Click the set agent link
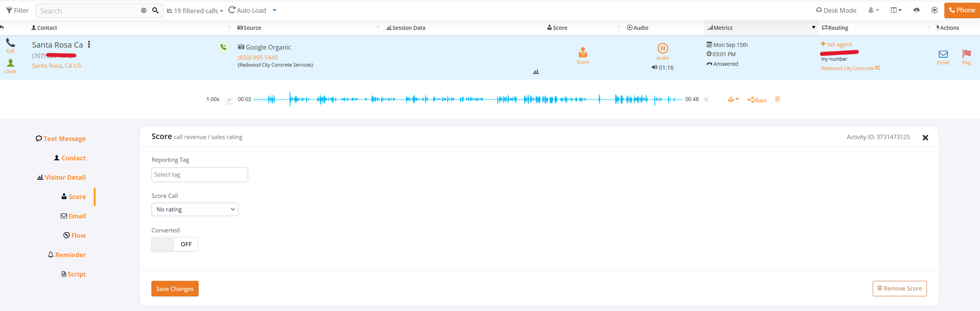980x311 pixels. pos(836,44)
